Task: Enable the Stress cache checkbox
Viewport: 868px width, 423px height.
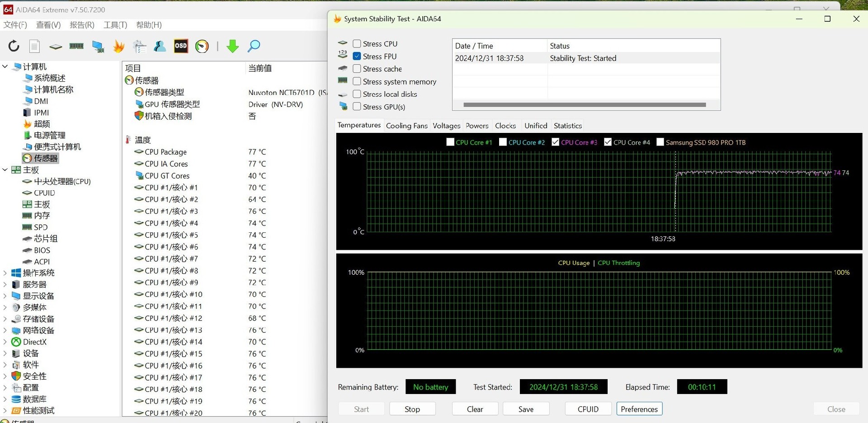Action: pos(357,69)
